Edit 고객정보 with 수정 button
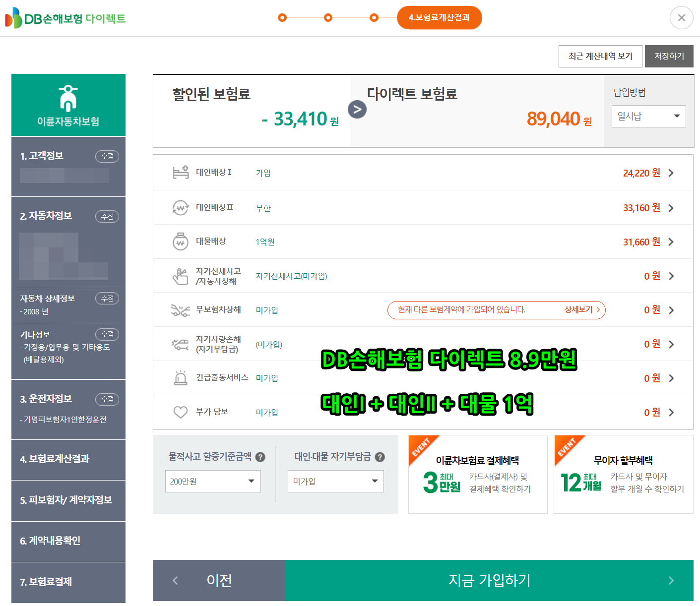Screen dimensions: 700x606 pos(107,156)
